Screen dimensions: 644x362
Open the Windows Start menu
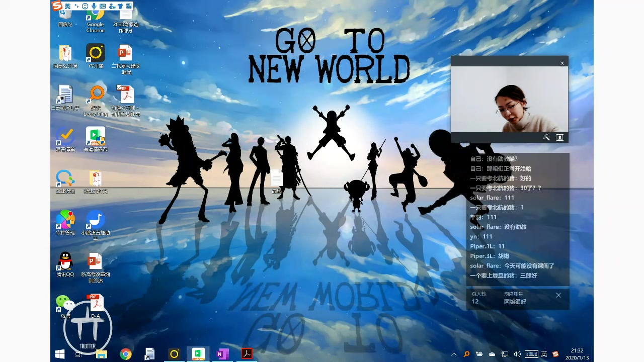[x=60, y=354]
